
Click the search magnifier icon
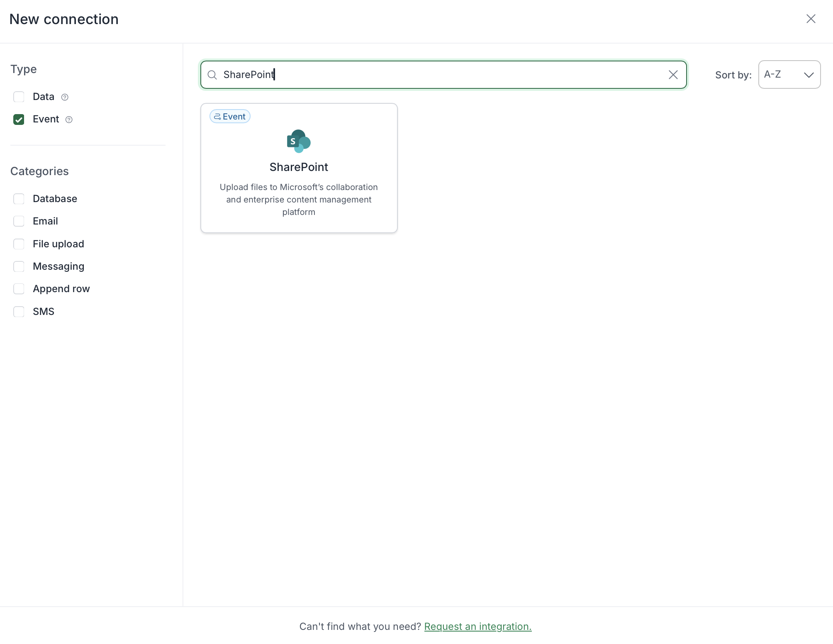[x=212, y=75]
